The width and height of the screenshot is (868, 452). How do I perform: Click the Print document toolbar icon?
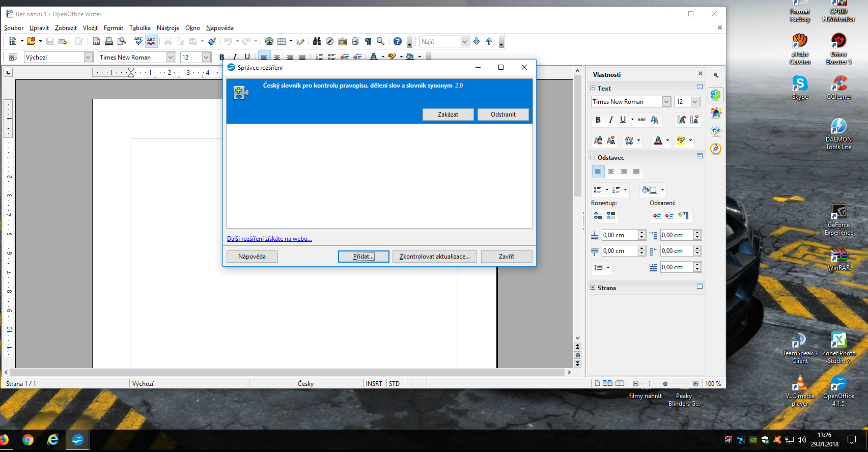(108, 42)
